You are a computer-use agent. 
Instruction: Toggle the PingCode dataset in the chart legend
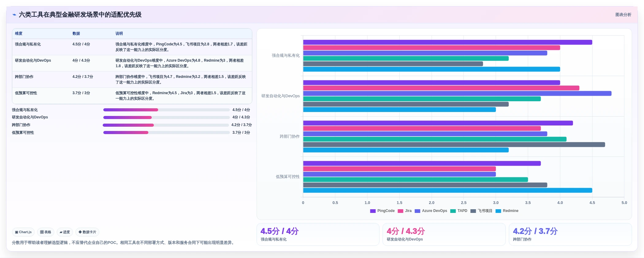[x=382, y=211]
